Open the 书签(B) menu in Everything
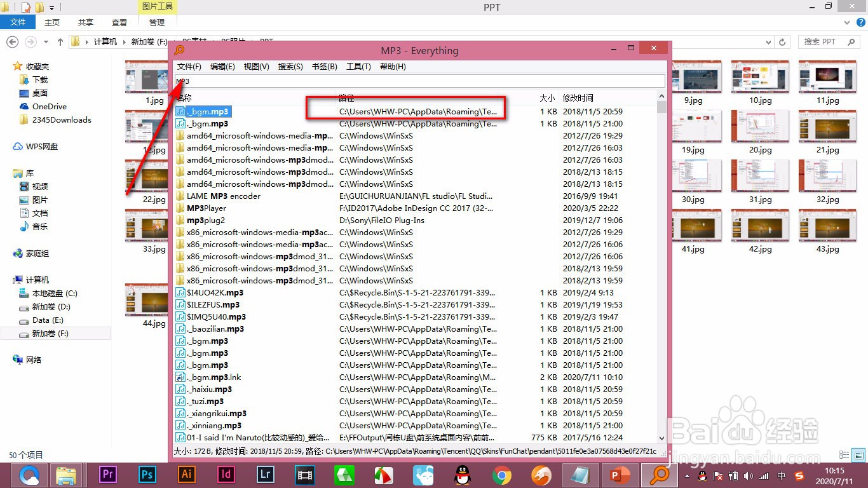Viewport: 868px width, 488px height. [x=325, y=67]
